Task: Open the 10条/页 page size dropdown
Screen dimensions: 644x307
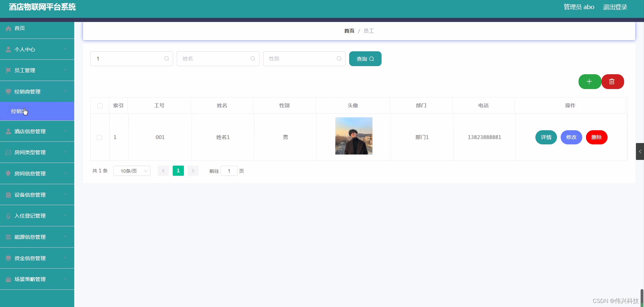Action: pyautogui.click(x=132, y=171)
